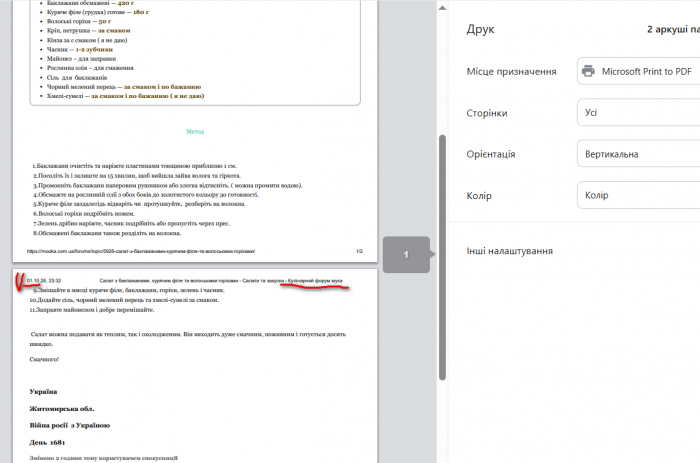Click ingredient line Часник — 1-2 зубчики
Viewport: 700px width, 463px height.
pos(80,49)
